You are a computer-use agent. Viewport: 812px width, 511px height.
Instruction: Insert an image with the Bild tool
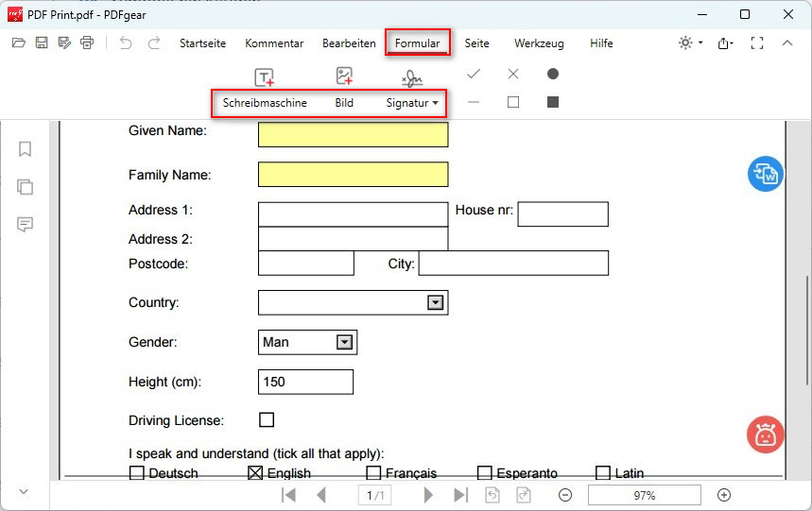pyautogui.click(x=344, y=89)
